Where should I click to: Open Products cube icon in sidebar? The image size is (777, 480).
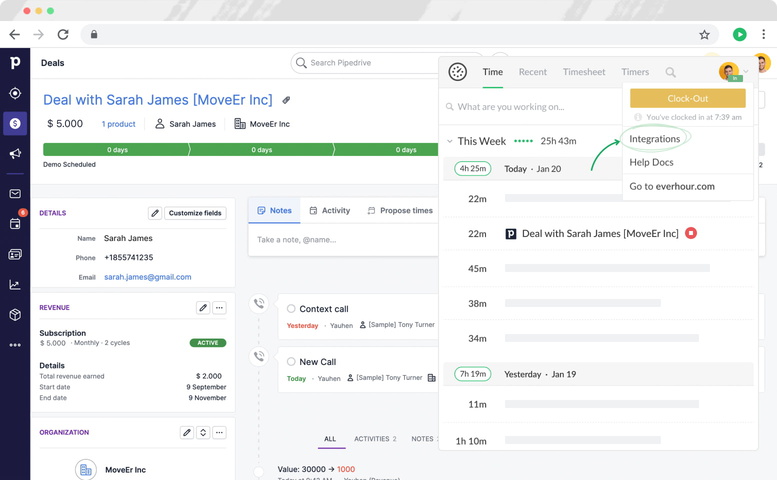(15, 315)
